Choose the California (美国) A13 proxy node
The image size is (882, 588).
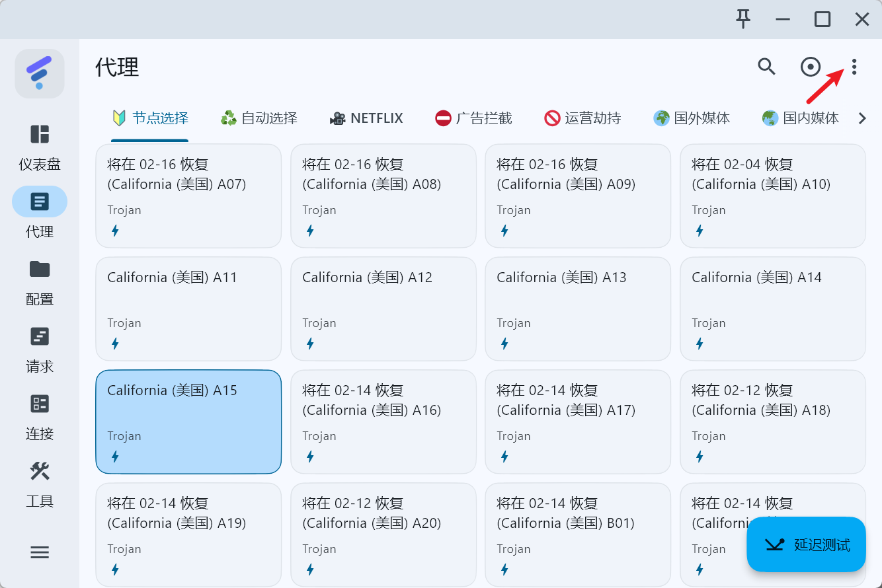click(578, 309)
